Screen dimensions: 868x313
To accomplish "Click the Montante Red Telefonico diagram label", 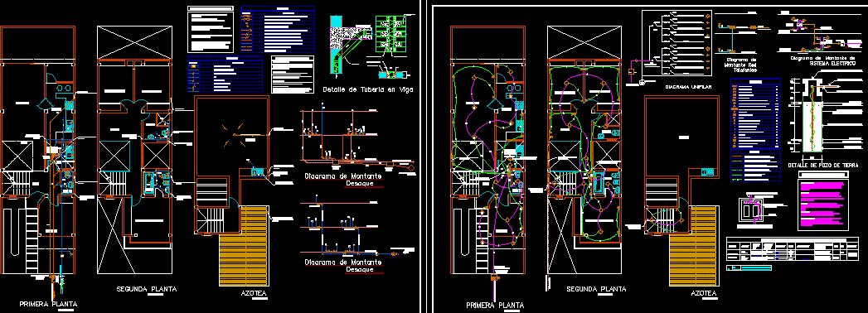I will point(740,64).
